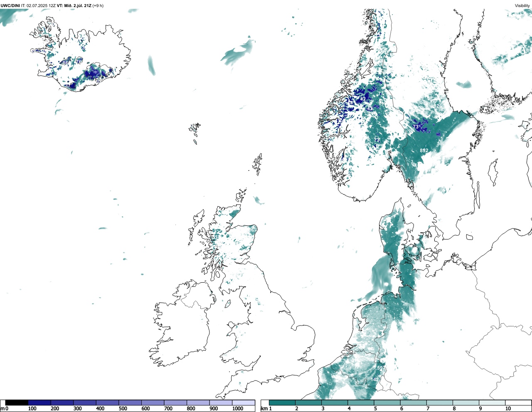Viewport: 532px width, 412px height.
Task: Click the 1000 tick label on the metre scale
Action: 238,409
